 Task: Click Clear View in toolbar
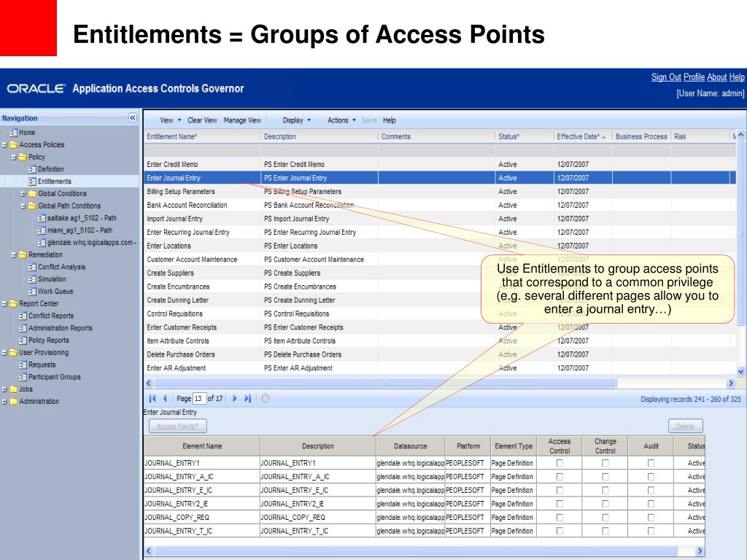click(x=202, y=120)
